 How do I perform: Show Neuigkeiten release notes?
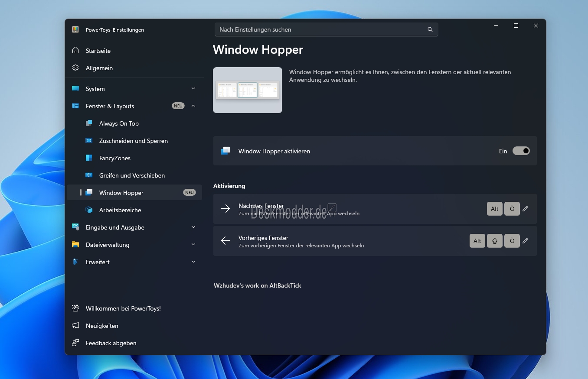(134, 326)
